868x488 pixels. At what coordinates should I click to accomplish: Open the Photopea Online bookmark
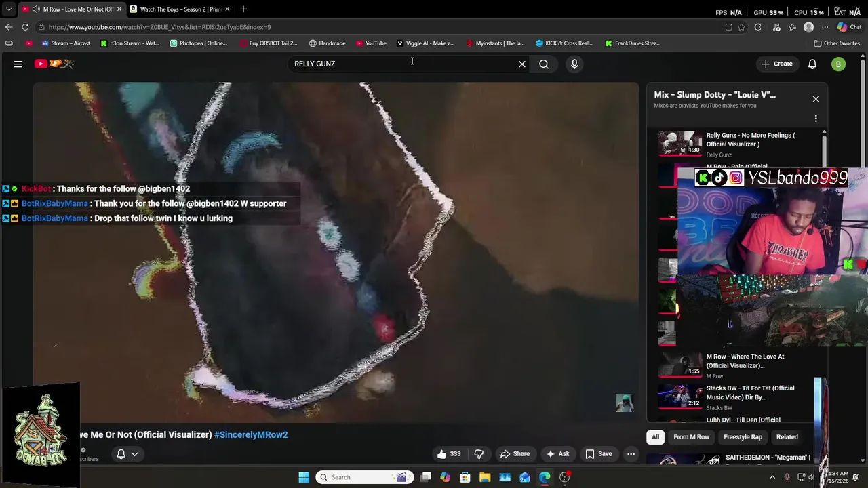tap(199, 43)
